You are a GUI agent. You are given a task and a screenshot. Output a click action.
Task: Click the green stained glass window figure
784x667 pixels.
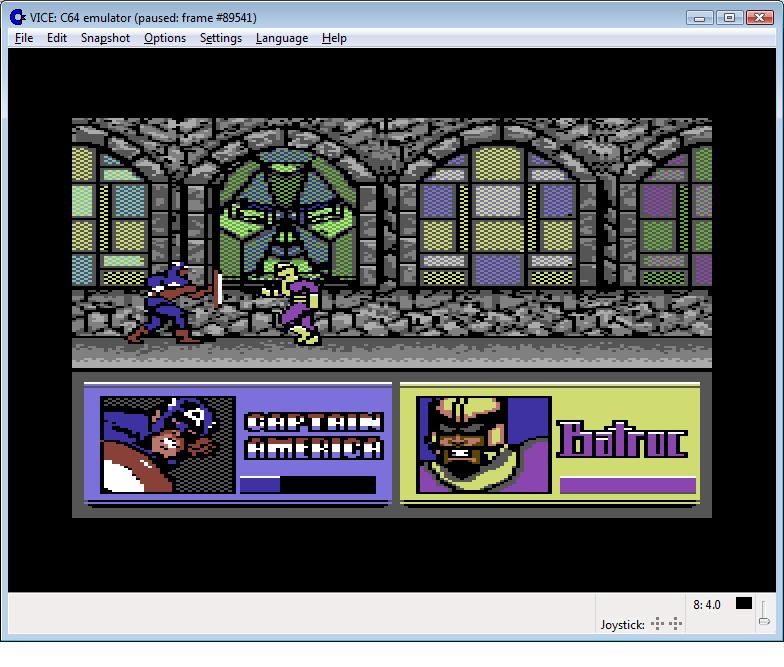288,215
